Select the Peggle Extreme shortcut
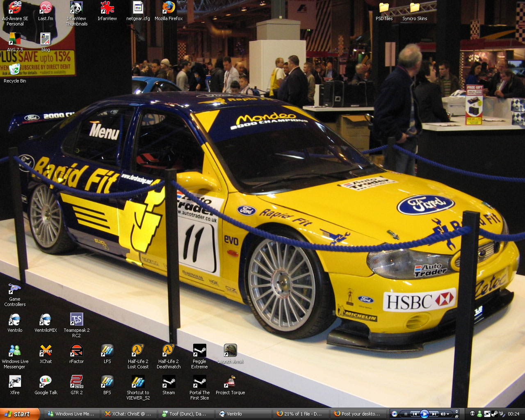Viewport: 525px width, 420px height. [199, 356]
